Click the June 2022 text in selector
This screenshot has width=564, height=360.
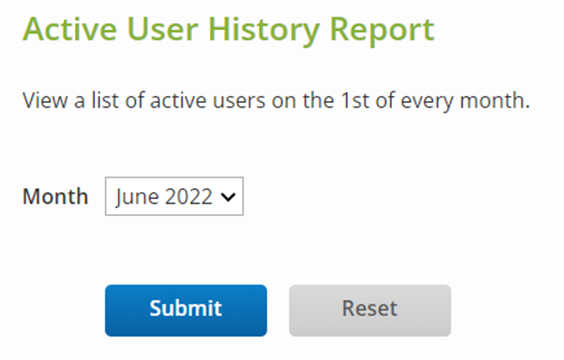point(164,197)
